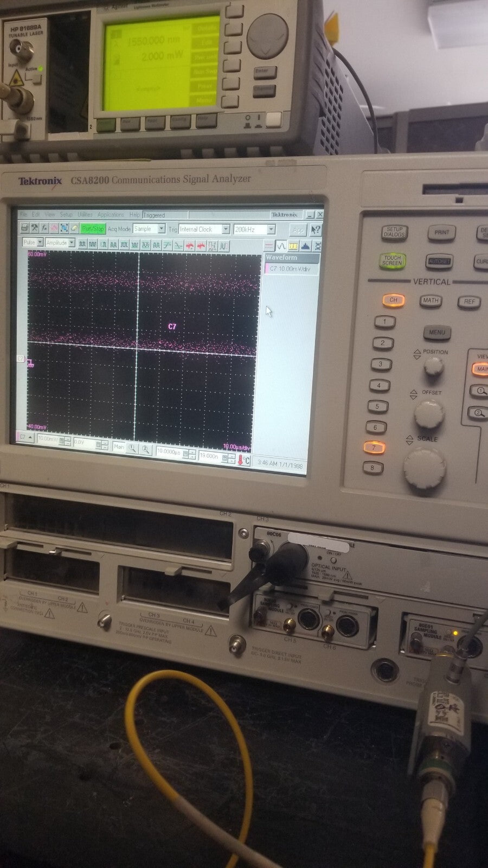
Task: Open the File menu
Action: (24, 215)
